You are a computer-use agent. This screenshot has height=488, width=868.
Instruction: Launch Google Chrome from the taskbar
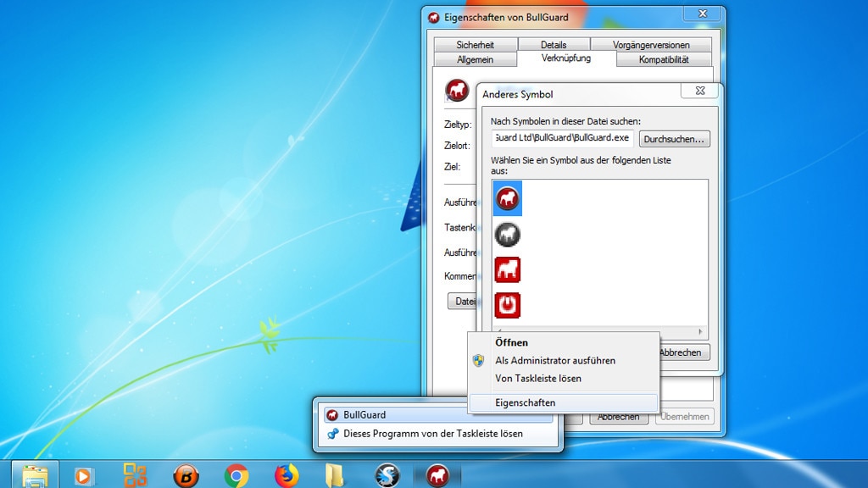pos(236,476)
